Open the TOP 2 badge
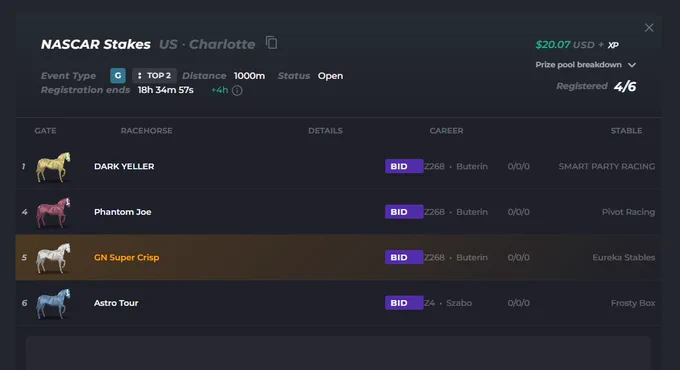 tap(154, 75)
